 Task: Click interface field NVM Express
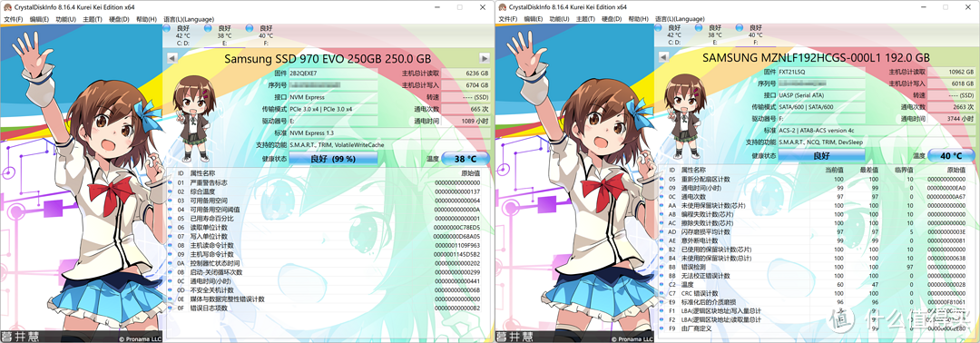333,97
